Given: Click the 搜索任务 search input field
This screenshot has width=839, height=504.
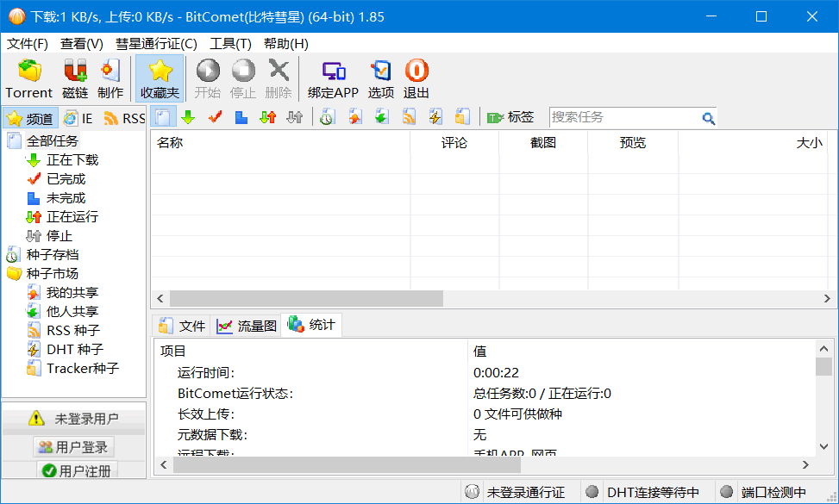Looking at the screenshot, I should (x=629, y=116).
